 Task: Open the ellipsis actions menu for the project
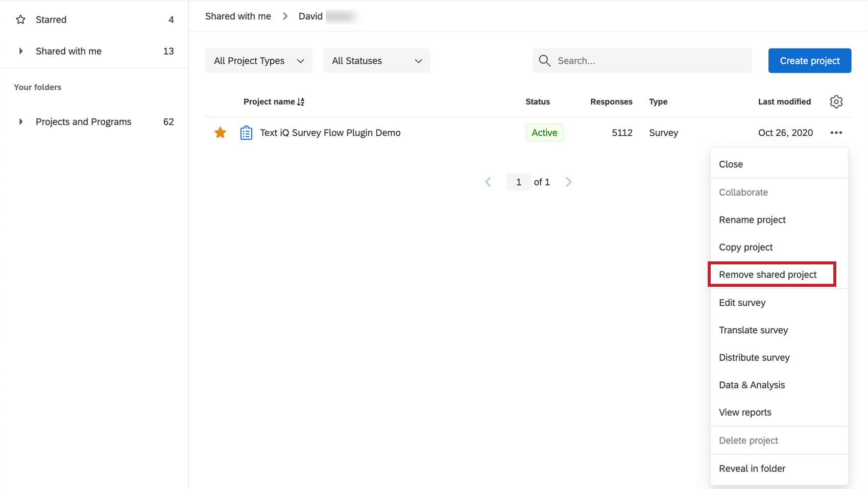[836, 133]
